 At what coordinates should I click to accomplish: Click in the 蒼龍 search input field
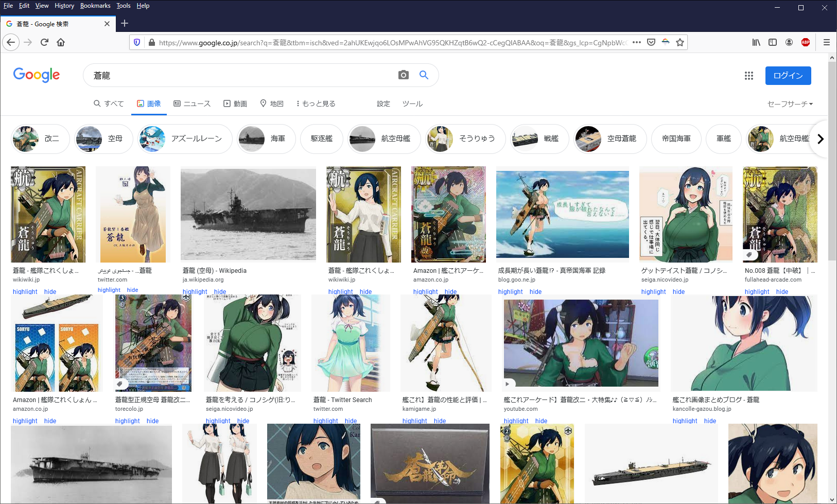(x=242, y=76)
